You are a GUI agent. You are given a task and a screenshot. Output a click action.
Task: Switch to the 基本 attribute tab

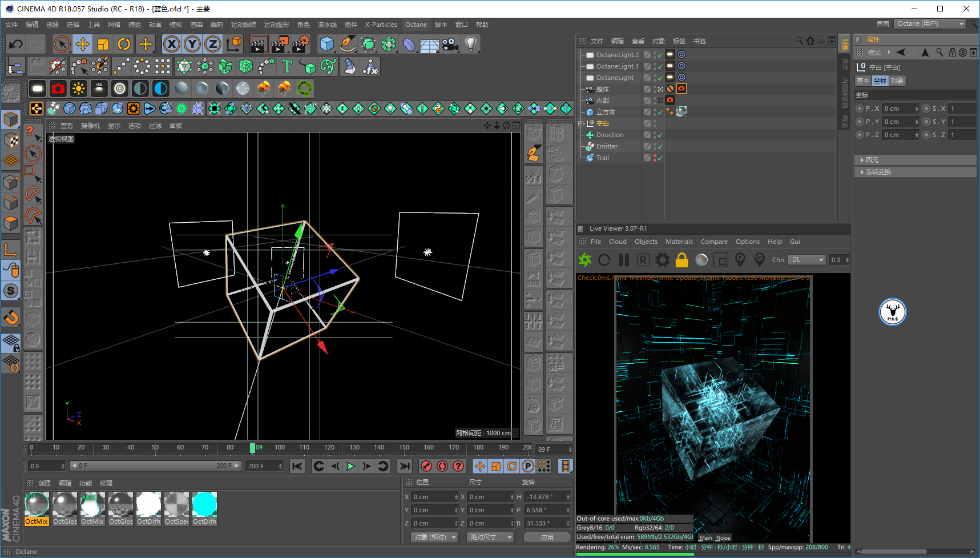(x=863, y=81)
